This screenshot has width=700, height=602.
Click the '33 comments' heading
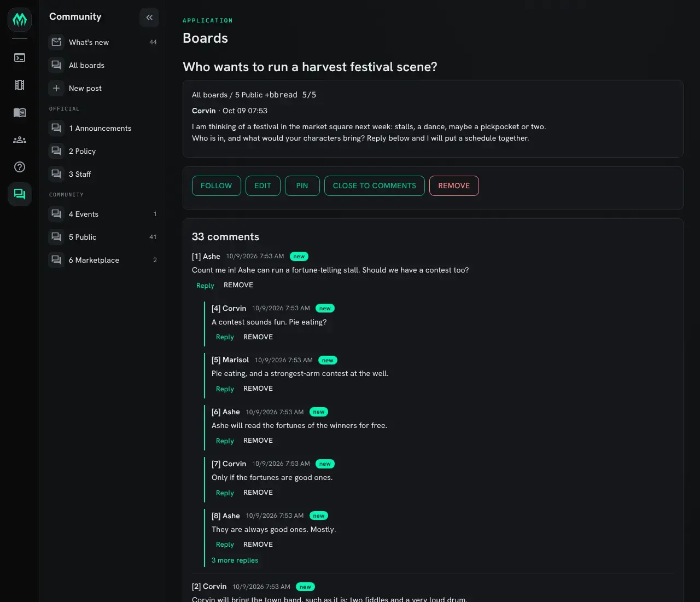225,237
